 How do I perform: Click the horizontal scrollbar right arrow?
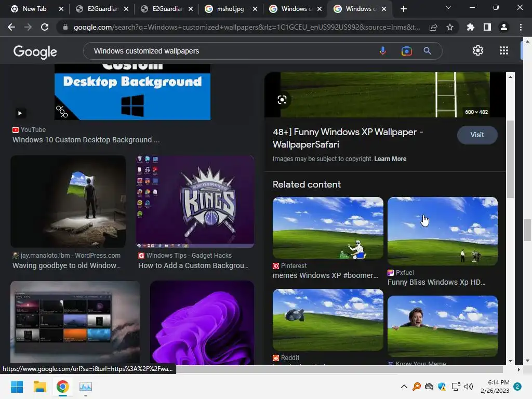(x=518, y=369)
